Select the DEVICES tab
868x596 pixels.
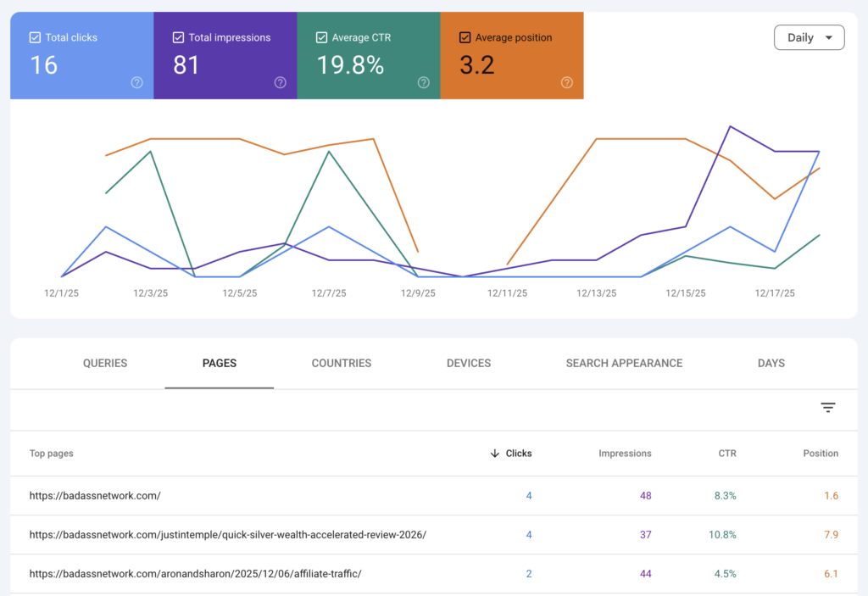468,363
